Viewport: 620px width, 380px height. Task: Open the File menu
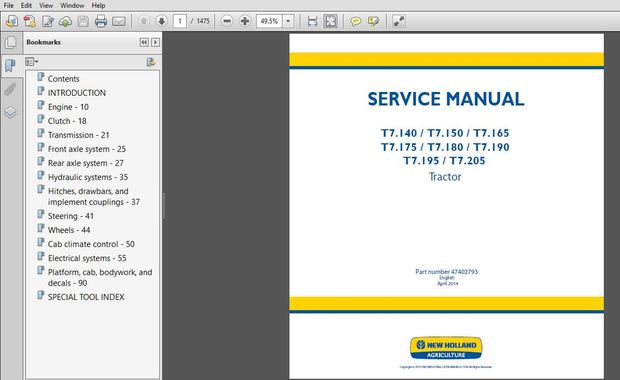pyautogui.click(x=8, y=6)
